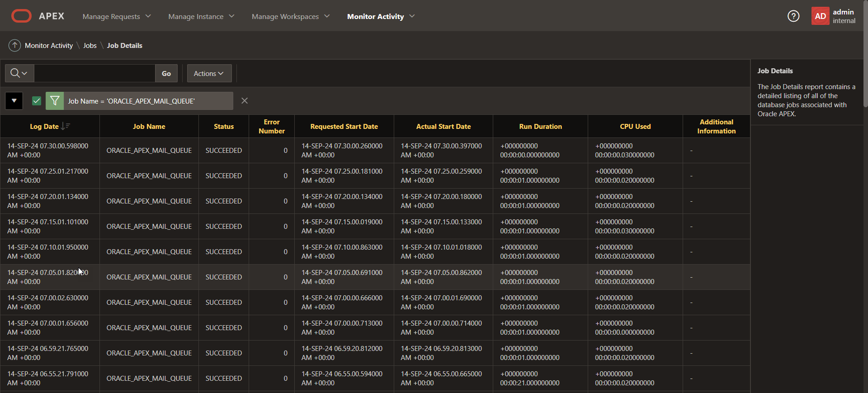This screenshot has height=393, width=868.
Task: Click inside the report search text field
Action: click(x=94, y=73)
